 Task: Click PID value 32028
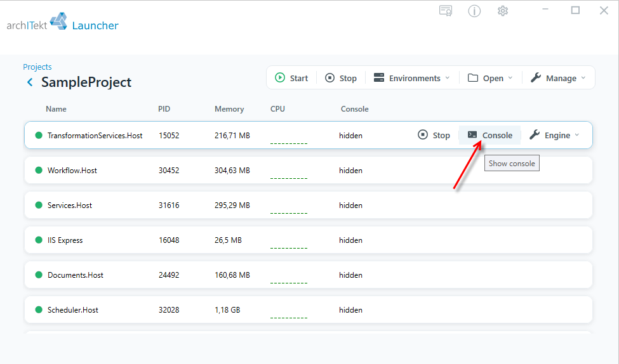tap(169, 310)
